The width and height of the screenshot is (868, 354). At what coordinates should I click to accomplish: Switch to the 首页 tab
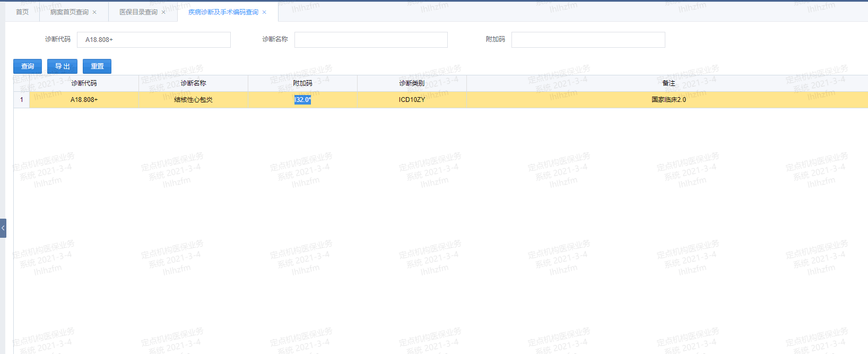22,12
